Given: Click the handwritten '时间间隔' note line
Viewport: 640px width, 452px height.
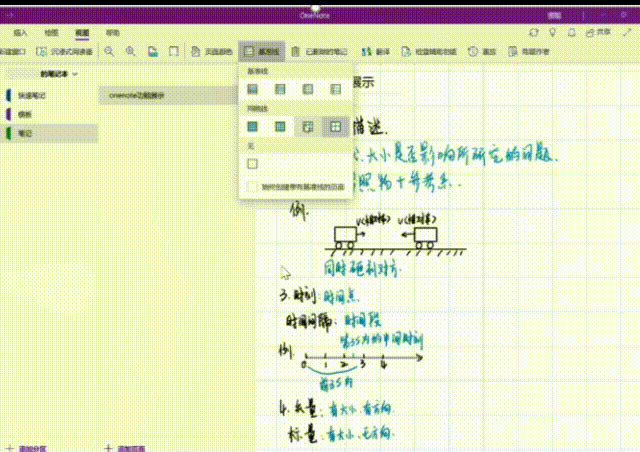Looking at the screenshot, I should (333, 321).
